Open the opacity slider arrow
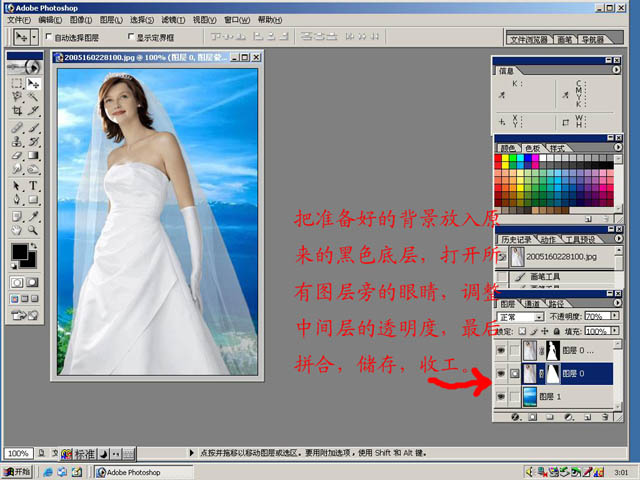The image size is (640, 480). tap(615, 316)
